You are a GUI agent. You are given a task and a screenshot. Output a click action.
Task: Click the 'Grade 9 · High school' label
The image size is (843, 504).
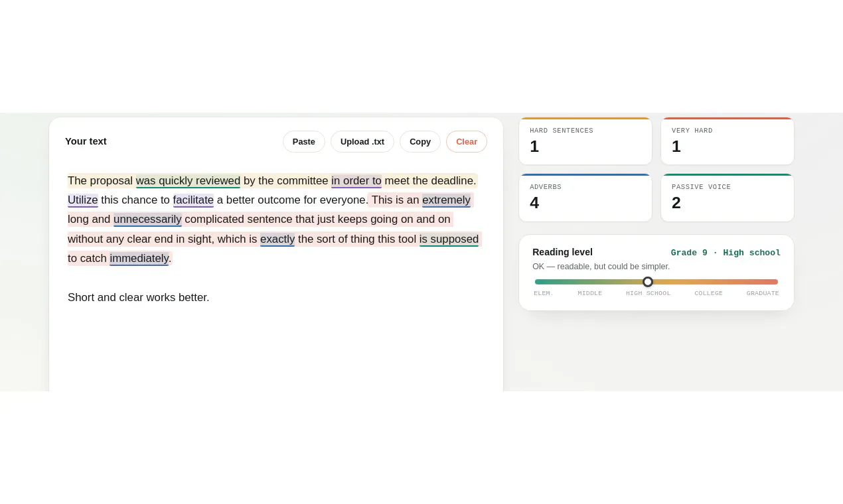click(x=726, y=253)
